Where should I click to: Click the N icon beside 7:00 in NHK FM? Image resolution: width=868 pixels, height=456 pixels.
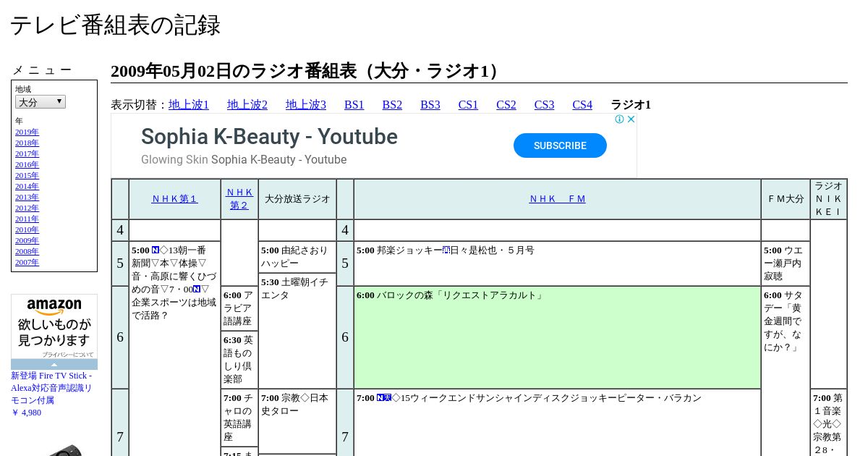pos(380,398)
